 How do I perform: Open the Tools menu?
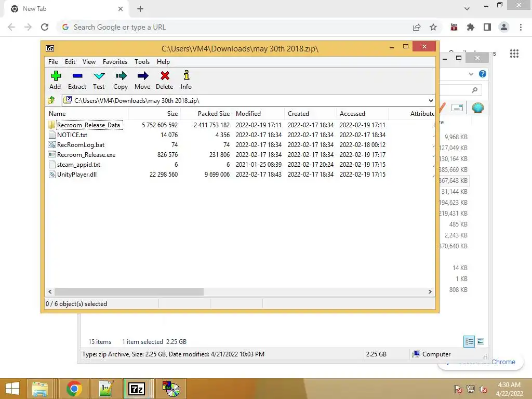142,62
